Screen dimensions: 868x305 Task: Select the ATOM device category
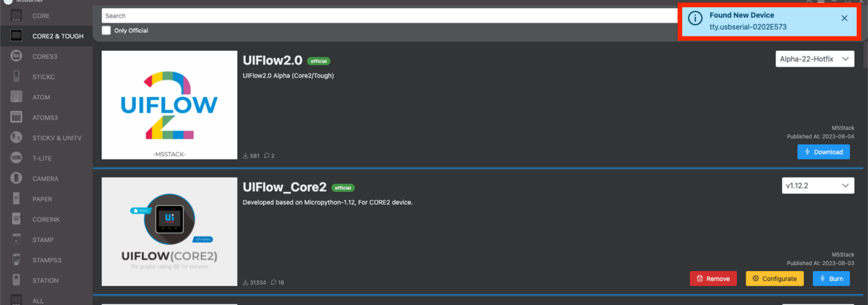click(x=46, y=96)
